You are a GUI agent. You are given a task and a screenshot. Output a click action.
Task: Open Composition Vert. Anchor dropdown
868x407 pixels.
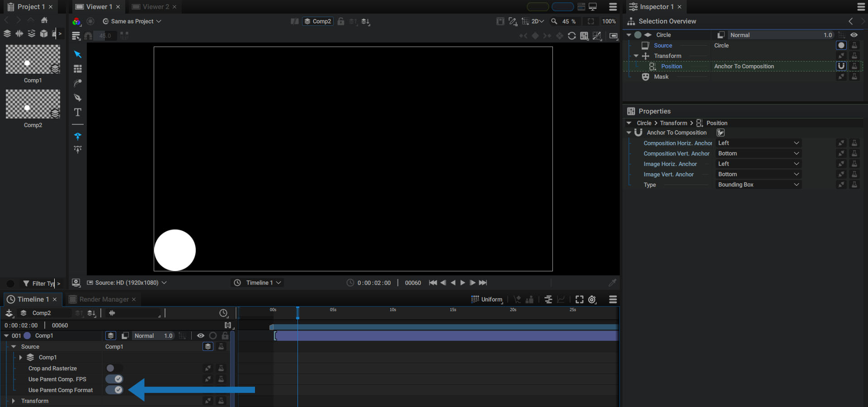759,153
